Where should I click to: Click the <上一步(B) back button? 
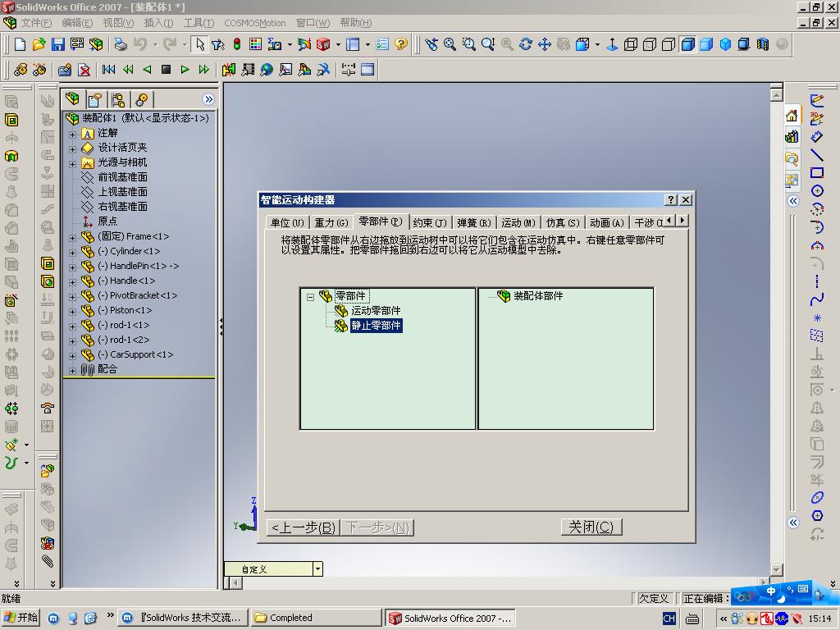[304, 527]
